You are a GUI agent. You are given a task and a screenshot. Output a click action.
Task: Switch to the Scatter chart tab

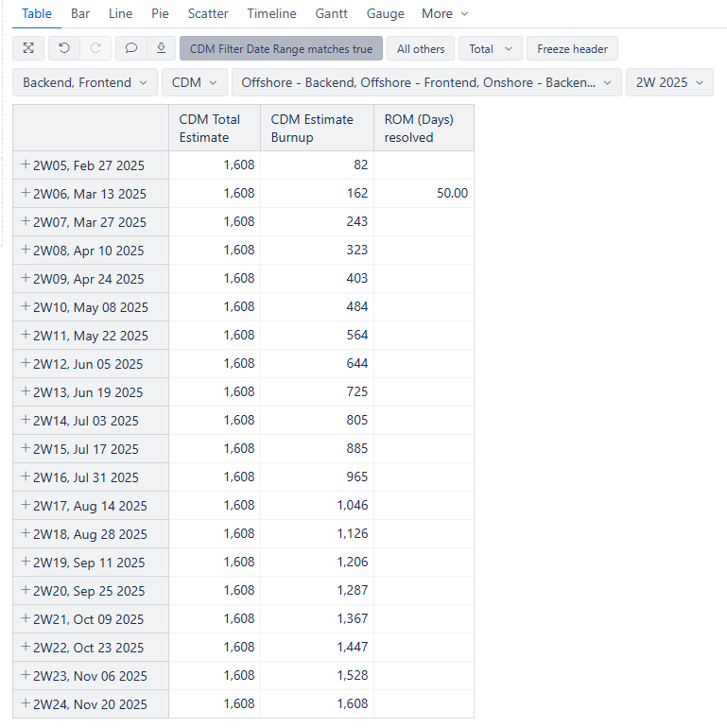coord(208,13)
